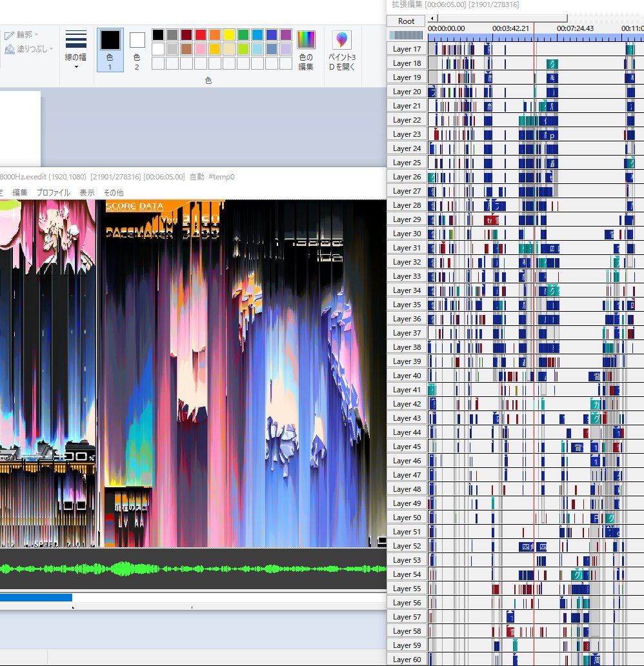This screenshot has height=666, width=644.
Task: Click the outline pencil icon in Paint
Action: [9, 35]
